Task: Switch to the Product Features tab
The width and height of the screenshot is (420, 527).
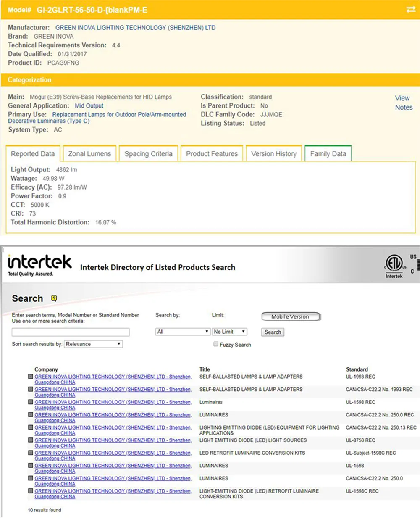Action: 212,154
